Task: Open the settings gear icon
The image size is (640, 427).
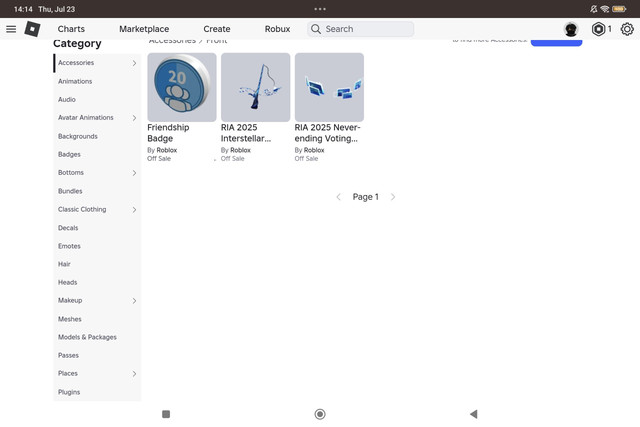Action: (627, 29)
